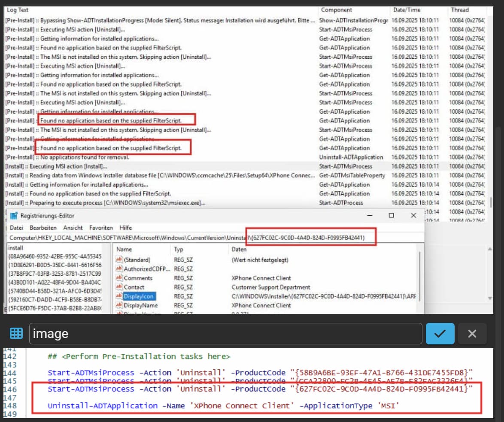The height and width of the screenshot is (422, 504).
Task: Open the Favoriten menu in Registrierungs-Editor
Action: pyautogui.click(x=101, y=228)
